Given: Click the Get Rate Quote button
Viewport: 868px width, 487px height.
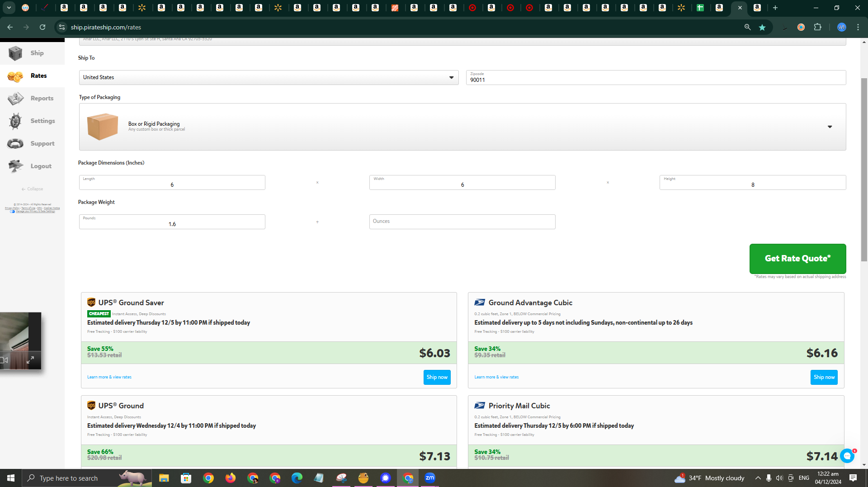Looking at the screenshot, I should click(x=797, y=259).
